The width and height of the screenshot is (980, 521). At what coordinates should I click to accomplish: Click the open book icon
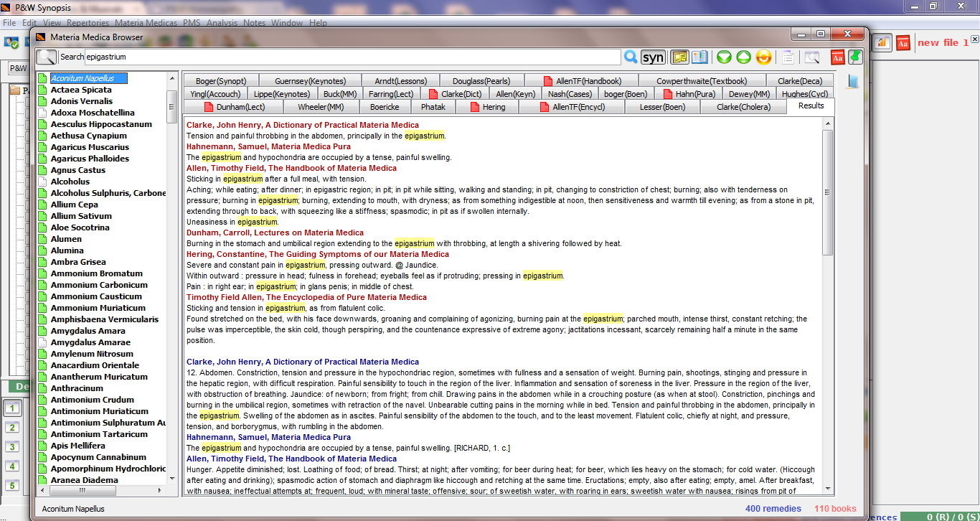[699, 57]
